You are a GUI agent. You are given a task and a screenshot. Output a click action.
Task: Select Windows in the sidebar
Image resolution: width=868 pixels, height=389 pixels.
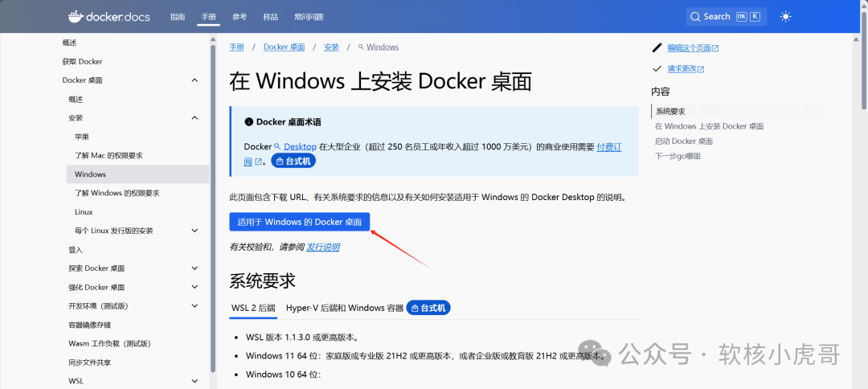pyautogui.click(x=137, y=174)
